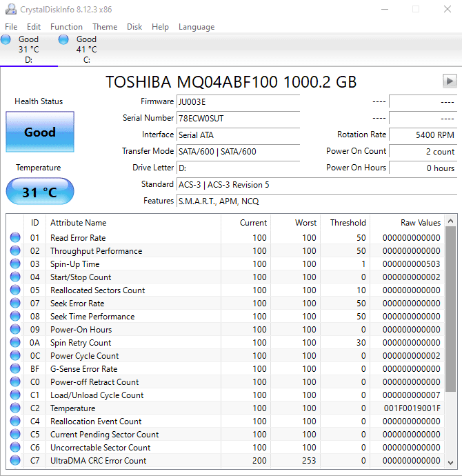This screenshot has height=476, width=462.
Task: Open the Disk menu
Action: [x=134, y=27]
